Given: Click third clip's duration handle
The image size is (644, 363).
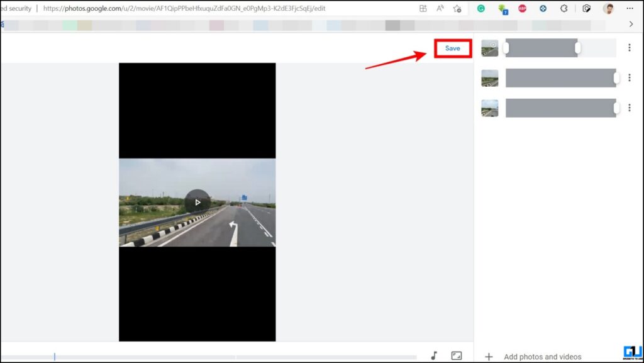Looking at the screenshot, I should click(x=616, y=108).
